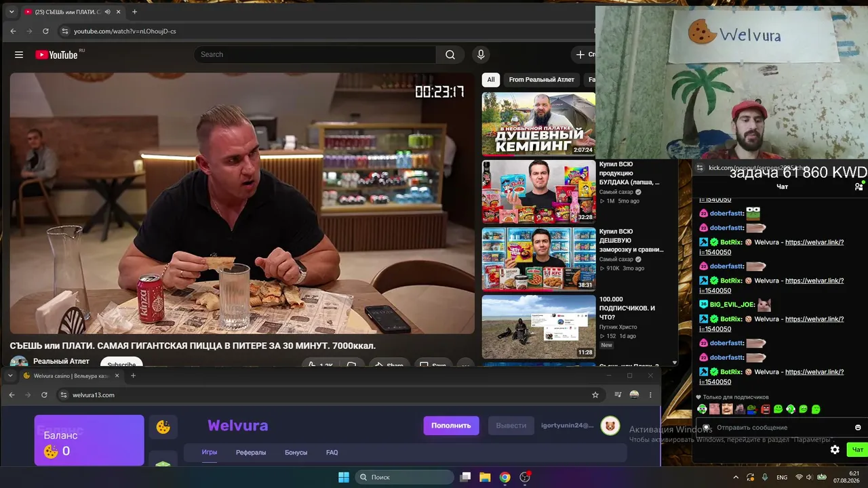
Task: Click the 'Вывести' withdraw button
Action: coord(511,426)
